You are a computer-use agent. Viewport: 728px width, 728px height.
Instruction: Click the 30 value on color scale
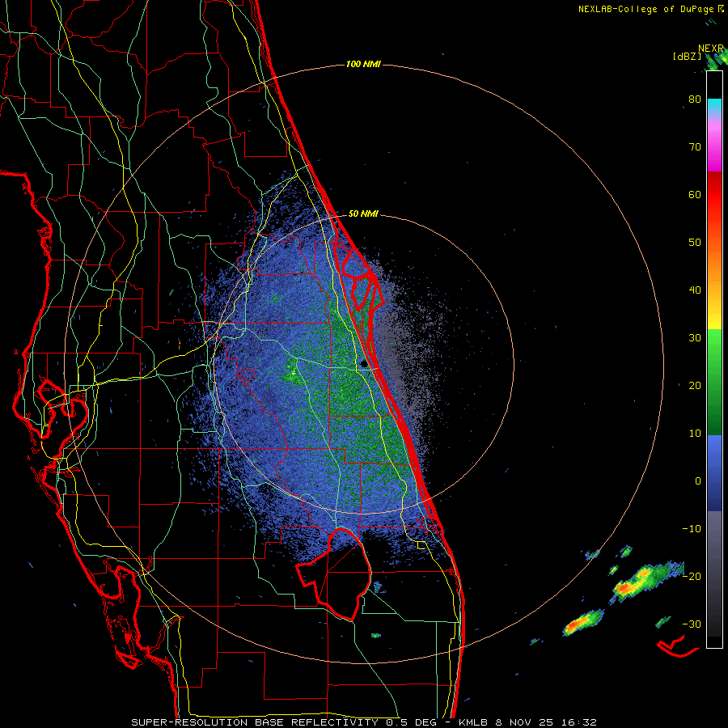tap(695, 338)
